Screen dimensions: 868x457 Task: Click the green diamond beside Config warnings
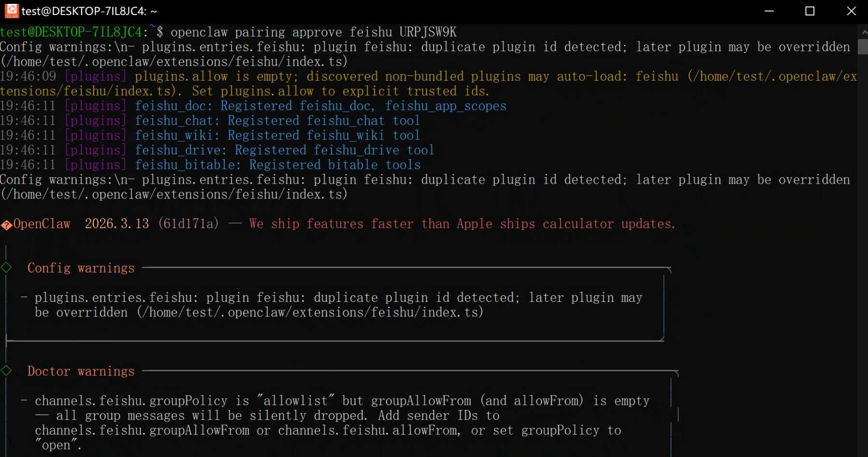tap(6, 268)
